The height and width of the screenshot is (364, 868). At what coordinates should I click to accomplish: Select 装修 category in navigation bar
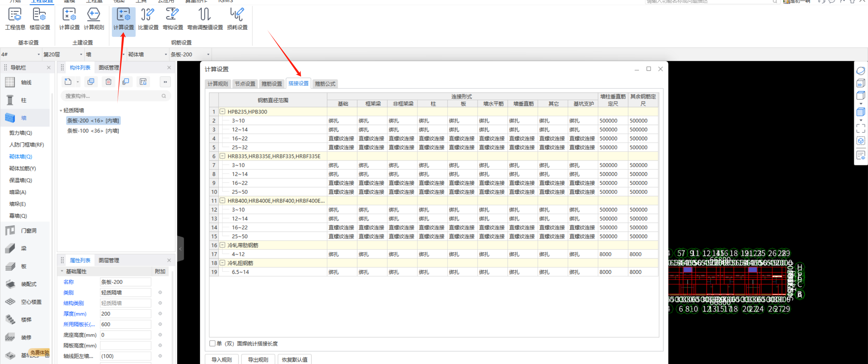[x=25, y=338]
